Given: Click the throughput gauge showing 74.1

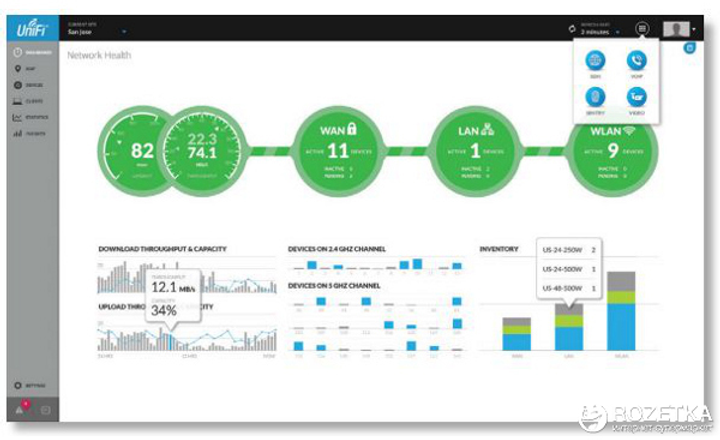Looking at the screenshot, I should (x=202, y=152).
